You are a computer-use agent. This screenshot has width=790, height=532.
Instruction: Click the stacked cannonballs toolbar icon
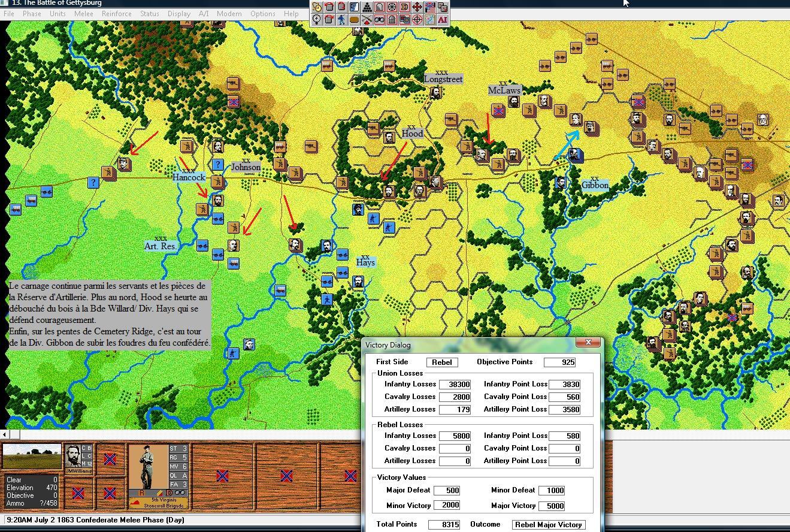click(x=367, y=7)
